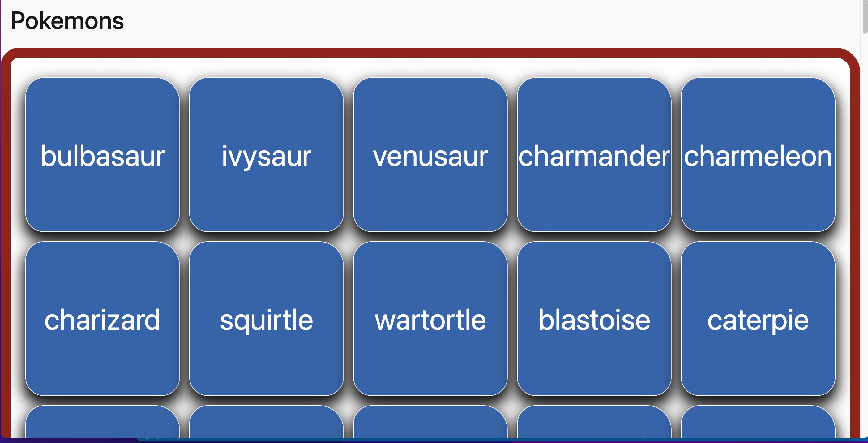Choose the blastoise tile
Viewport: 868px width, 443px height.
coord(594,319)
